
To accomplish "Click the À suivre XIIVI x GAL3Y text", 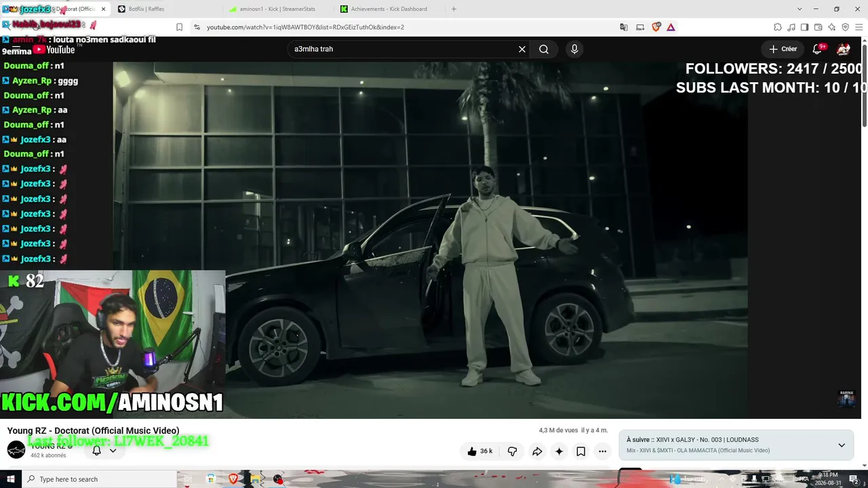I will click(692, 440).
